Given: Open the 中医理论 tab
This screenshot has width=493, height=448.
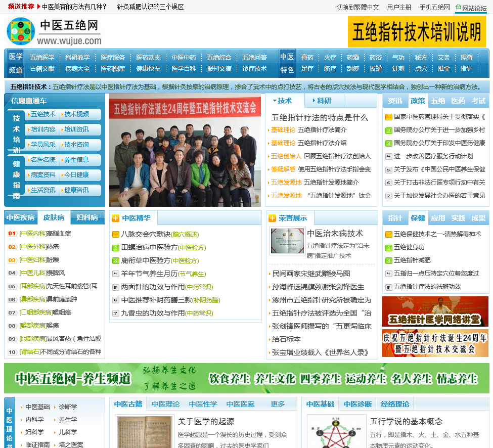Looking at the screenshot, I should tap(165, 404).
